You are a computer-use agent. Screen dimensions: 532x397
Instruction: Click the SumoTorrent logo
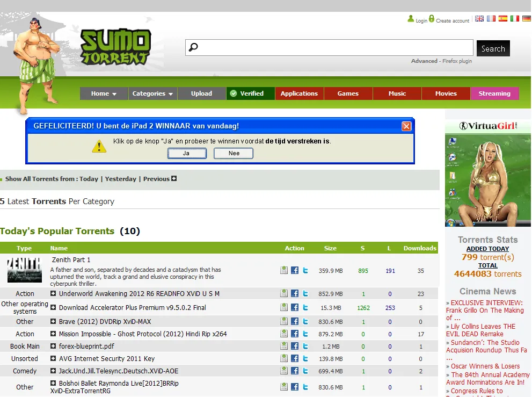click(x=115, y=46)
